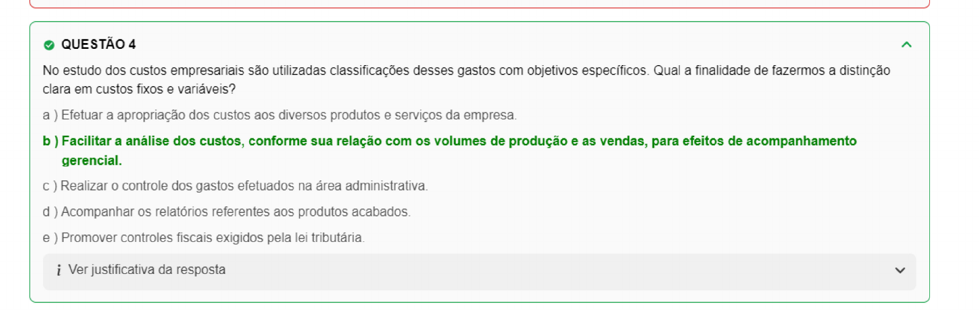Click the word gerencial in answer b
980x310 pixels.
91,161
